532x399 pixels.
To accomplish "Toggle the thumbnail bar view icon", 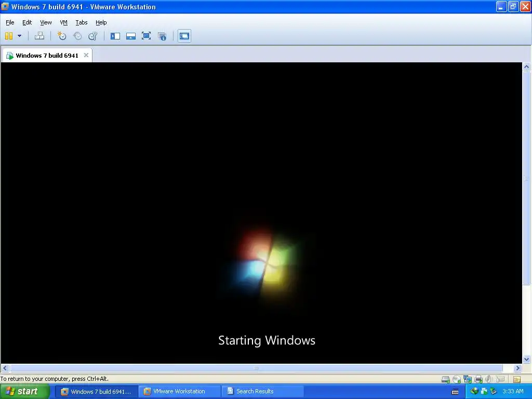I will [131, 36].
